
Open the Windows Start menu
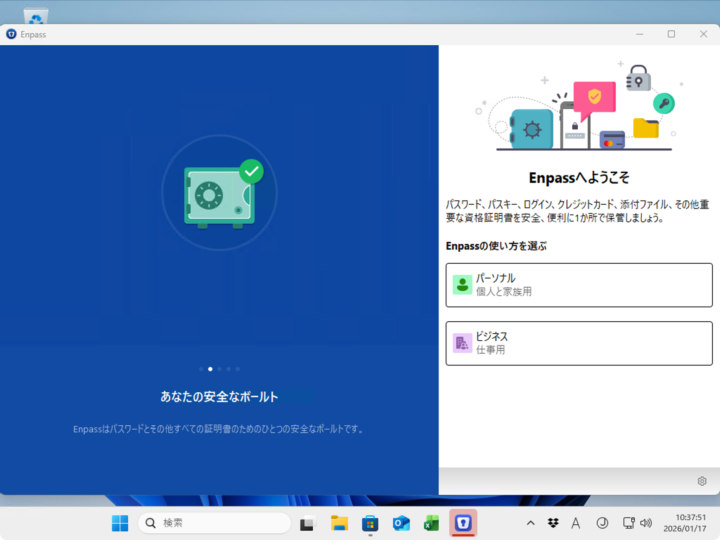point(120,523)
